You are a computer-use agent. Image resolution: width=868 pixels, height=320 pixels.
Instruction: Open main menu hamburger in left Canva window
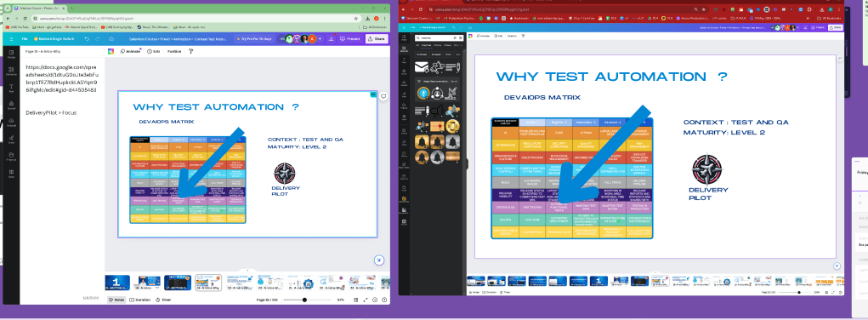[x=10, y=39]
